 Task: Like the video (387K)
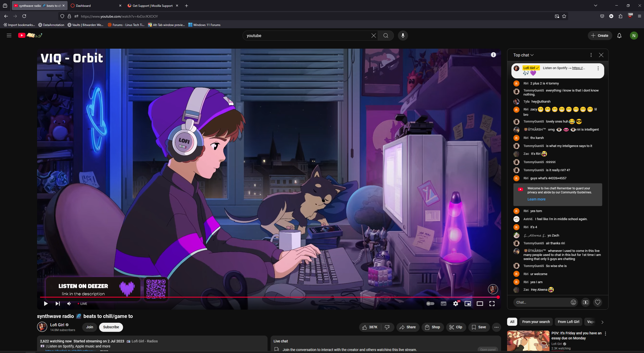(370, 327)
